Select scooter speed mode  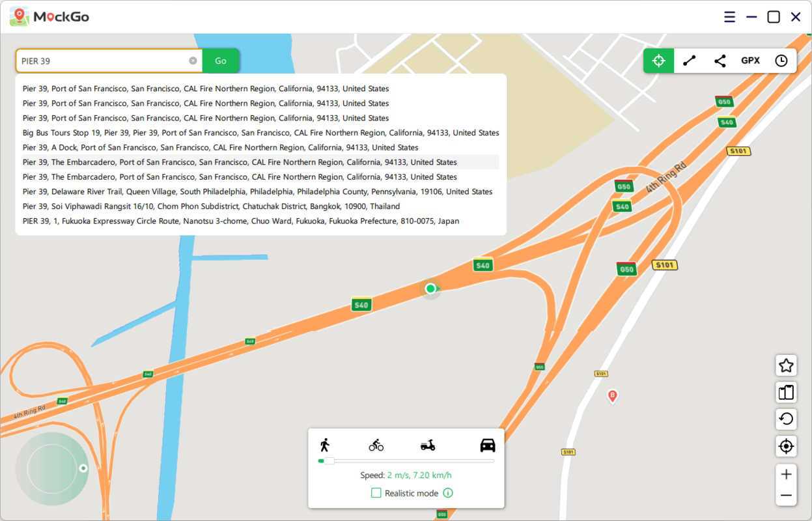point(428,445)
